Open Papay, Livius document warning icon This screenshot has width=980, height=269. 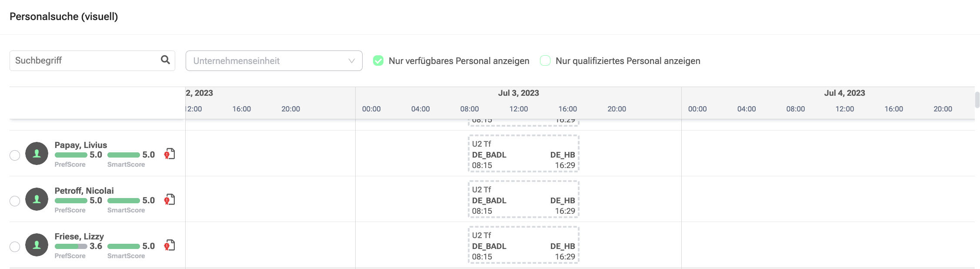(x=170, y=154)
